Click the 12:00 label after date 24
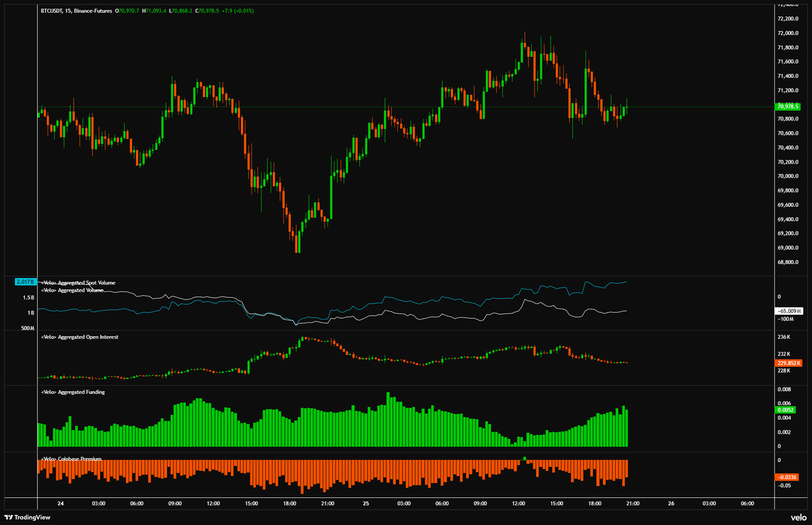 [213, 503]
